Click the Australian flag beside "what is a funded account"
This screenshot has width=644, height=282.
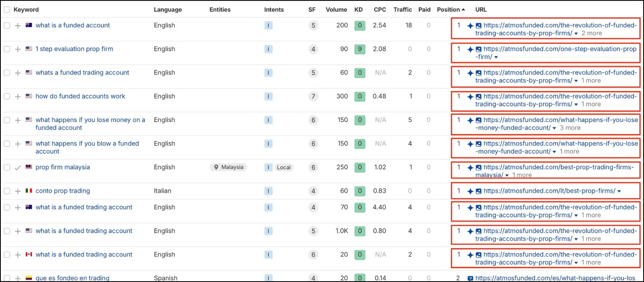(29, 25)
